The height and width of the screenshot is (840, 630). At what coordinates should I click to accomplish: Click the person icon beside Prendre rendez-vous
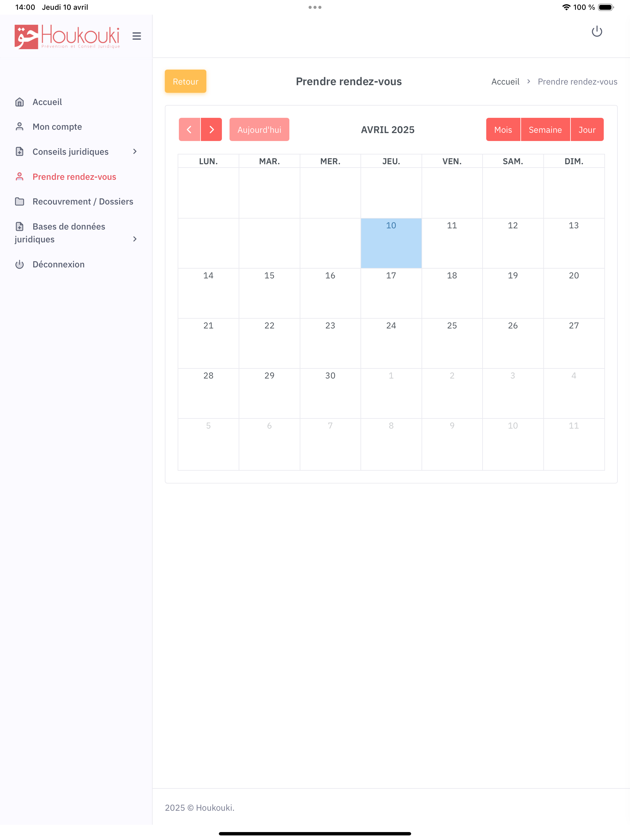(19, 177)
